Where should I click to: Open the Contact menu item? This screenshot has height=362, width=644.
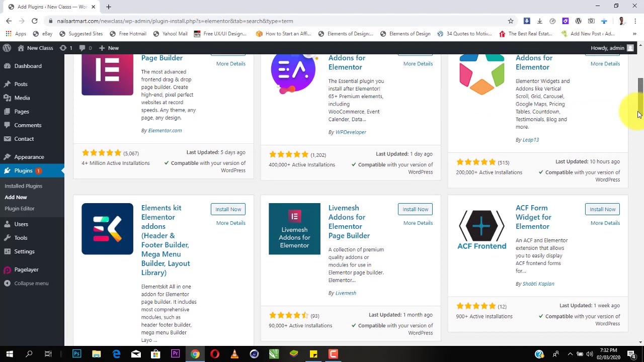coord(24,139)
